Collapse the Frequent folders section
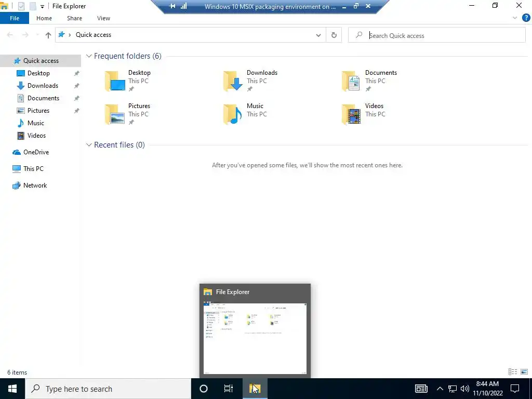 point(89,56)
